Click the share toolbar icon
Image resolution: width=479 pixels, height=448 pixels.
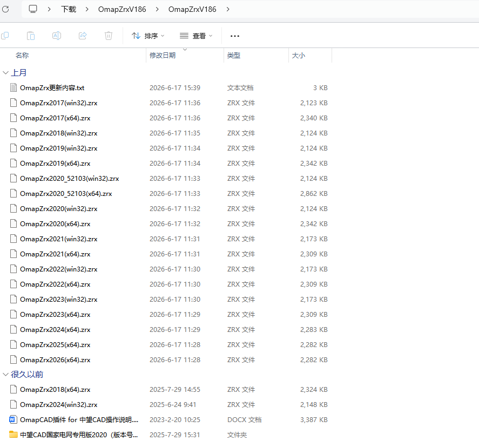(x=83, y=36)
